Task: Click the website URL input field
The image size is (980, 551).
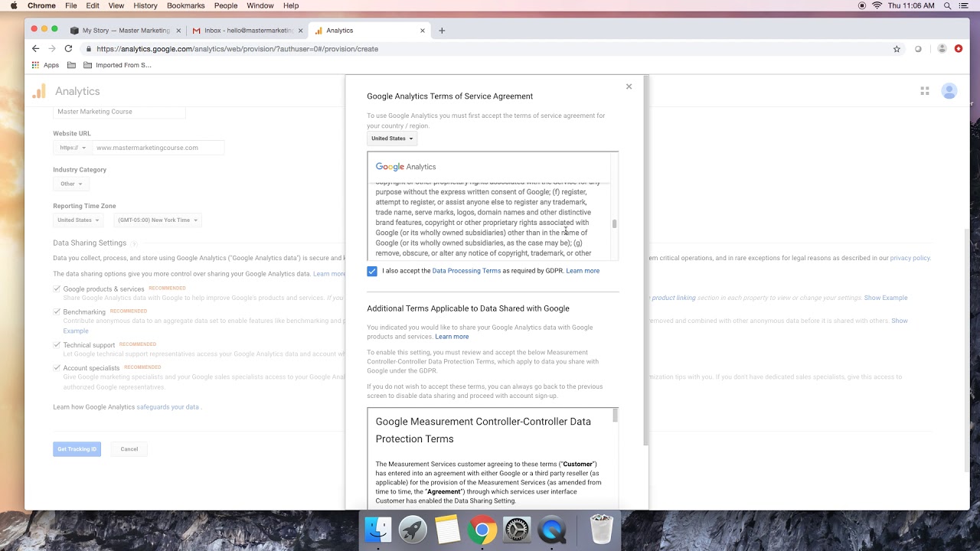Action: coord(158,148)
